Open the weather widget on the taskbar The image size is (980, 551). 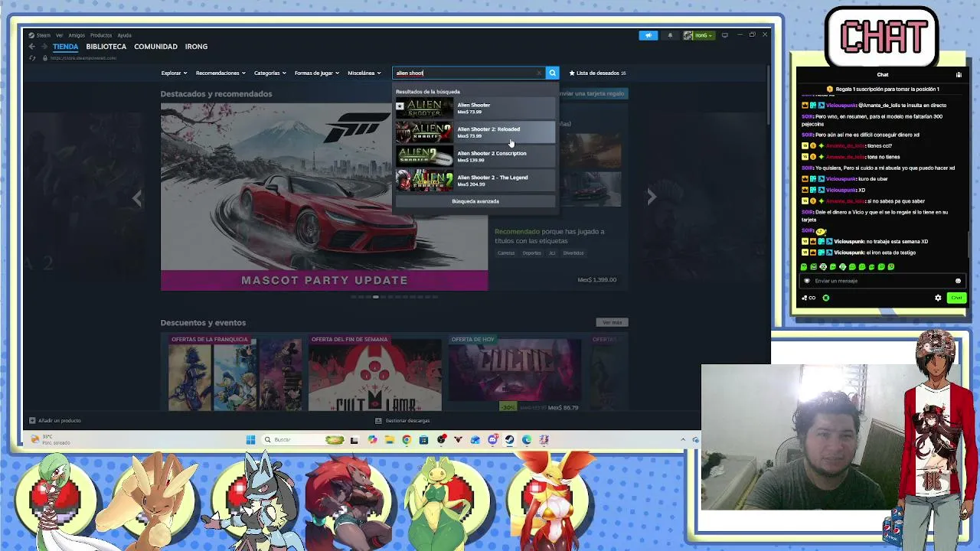click(x=51, y=439)
